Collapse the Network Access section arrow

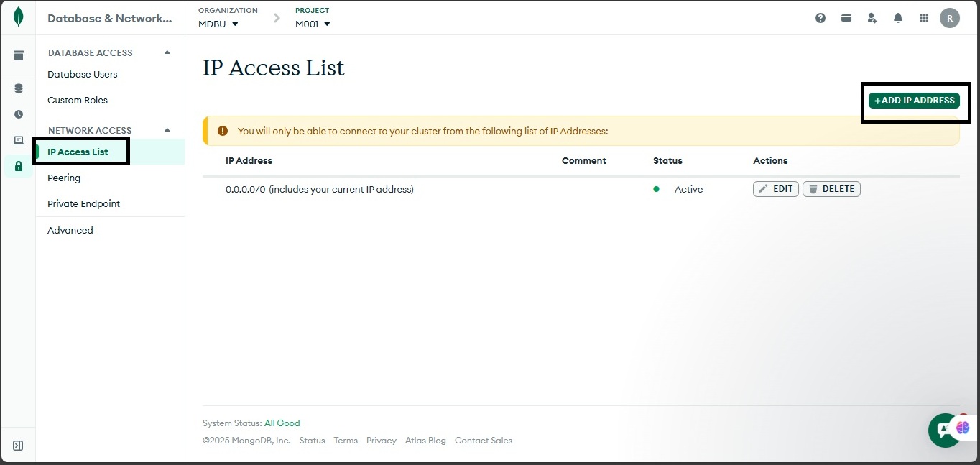pyautogui.click(x=167, y=130)
